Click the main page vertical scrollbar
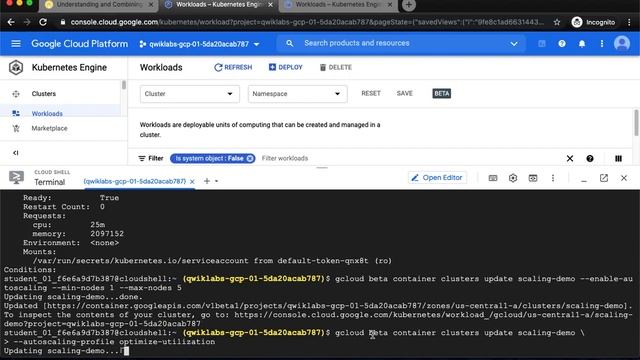640x360 pixels. [x=636, y=122]
